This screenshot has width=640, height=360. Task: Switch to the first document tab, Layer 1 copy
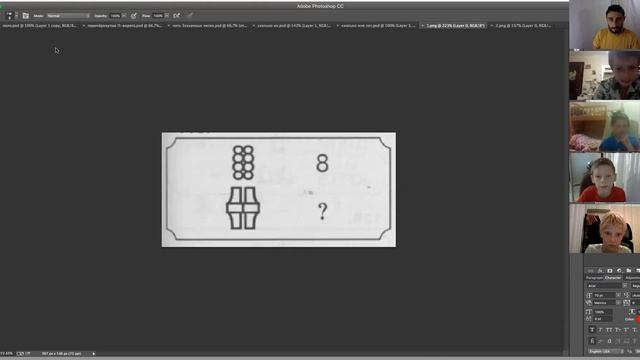40,25
